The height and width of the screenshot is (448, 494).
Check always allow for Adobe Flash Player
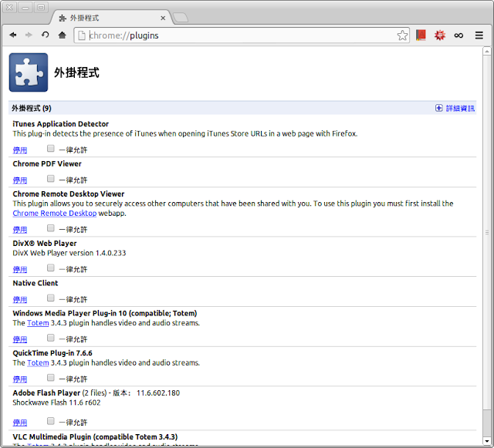point(51,421)
